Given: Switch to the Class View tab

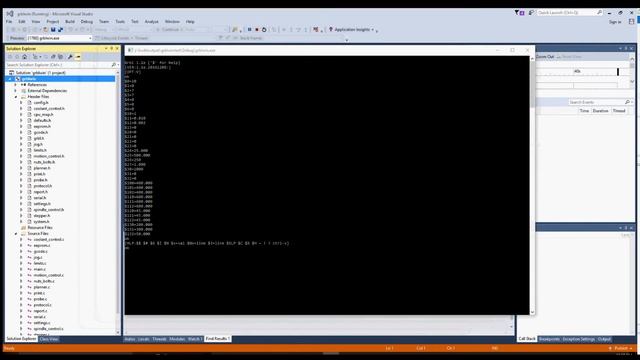Looking at the screenshot, I should pos(49,339).
